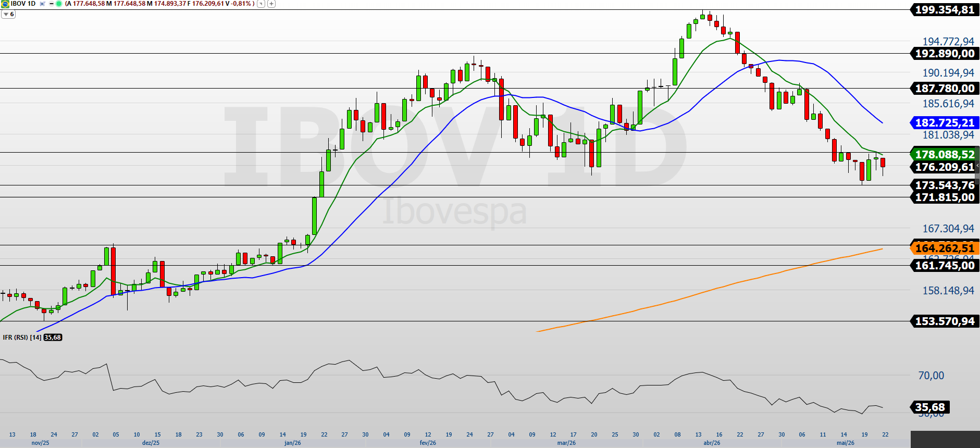Image resolution: width=980 pixels, height=448 pixels.
Task: Click orange moving average label 164.262,51
Action: [x=945, y=248]
